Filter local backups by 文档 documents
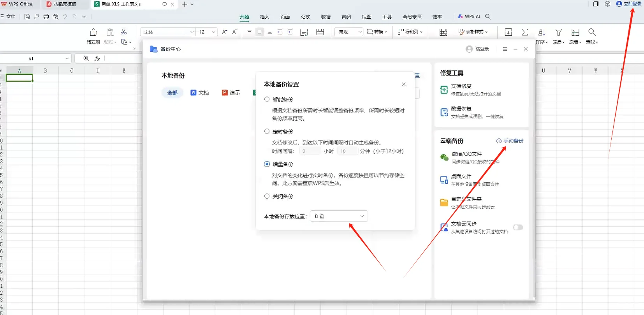The width and height of the screenshot is (644, 315). pyautogui.click(x=200, y=93)
